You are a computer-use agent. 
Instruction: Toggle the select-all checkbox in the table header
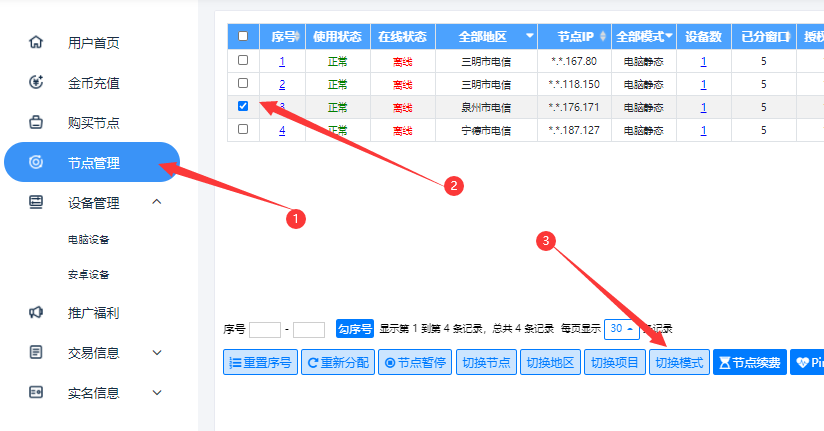coord(243,36)
